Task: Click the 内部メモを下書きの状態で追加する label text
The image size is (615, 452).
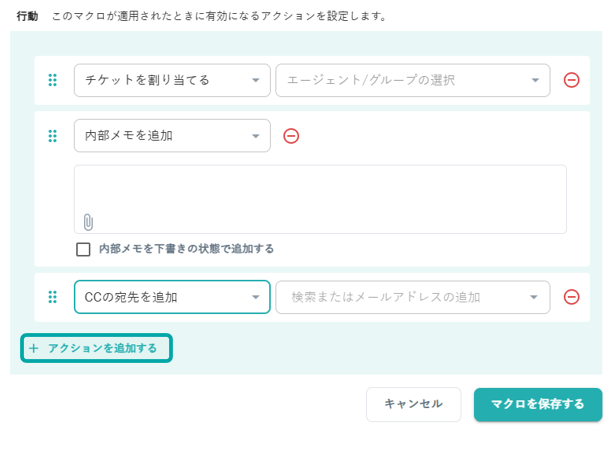Action: coord(186,249)
